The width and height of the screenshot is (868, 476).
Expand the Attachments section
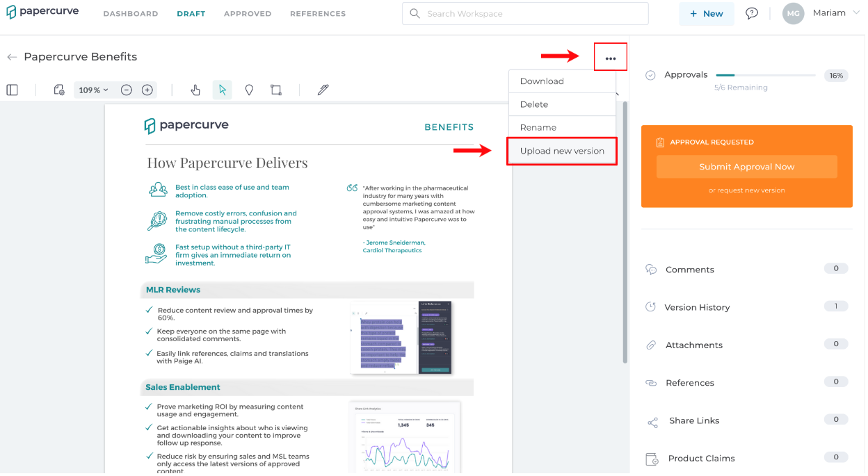(x=747, y=345)
